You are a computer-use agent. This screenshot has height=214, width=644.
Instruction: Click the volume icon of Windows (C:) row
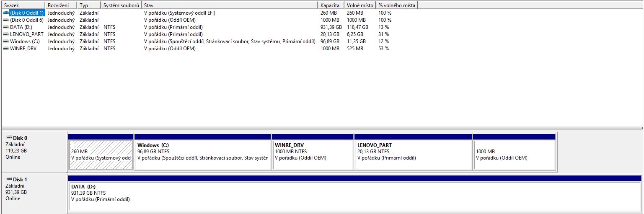tap(6, 41)
